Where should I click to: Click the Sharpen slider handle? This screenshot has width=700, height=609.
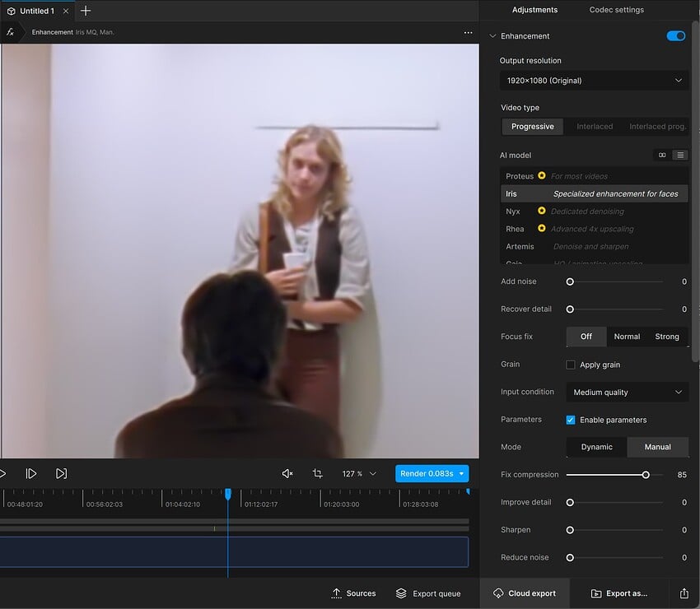pos(570,530)
